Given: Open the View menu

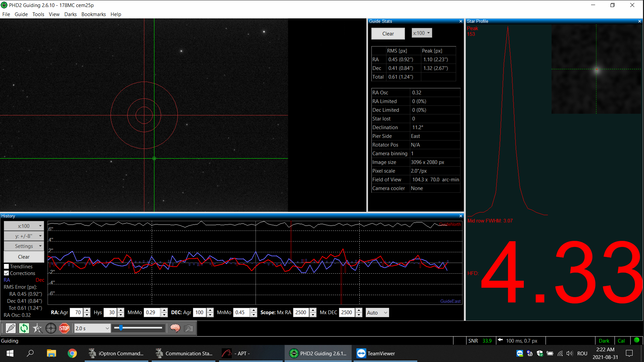Looking at the screenshot, I should point(54,14).
